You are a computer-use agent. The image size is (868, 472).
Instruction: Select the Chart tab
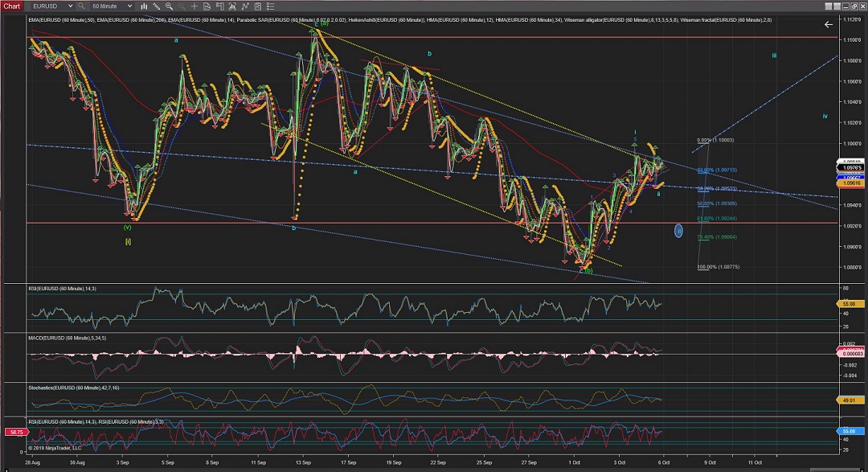(x=10, y=6)
